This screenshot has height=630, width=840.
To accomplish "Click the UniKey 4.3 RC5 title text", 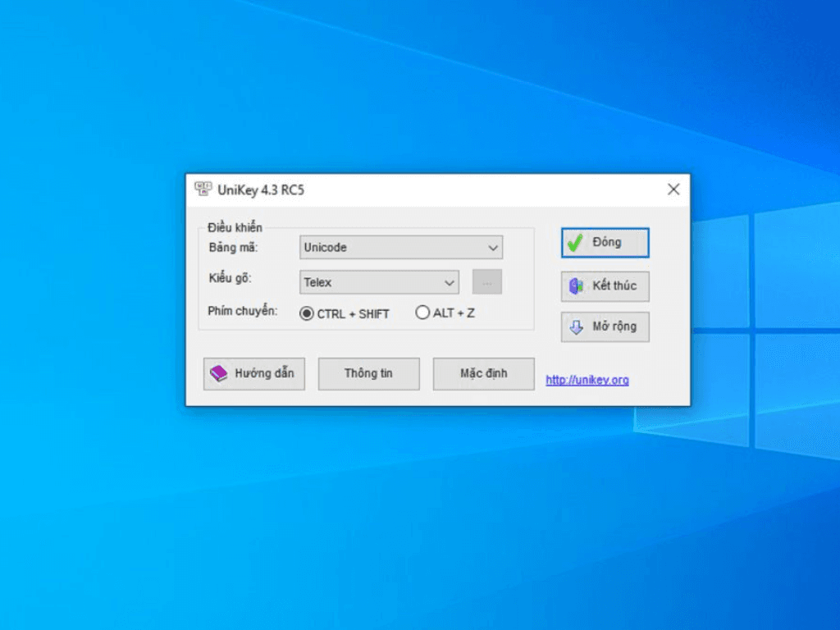I will (x=261, y=189).
